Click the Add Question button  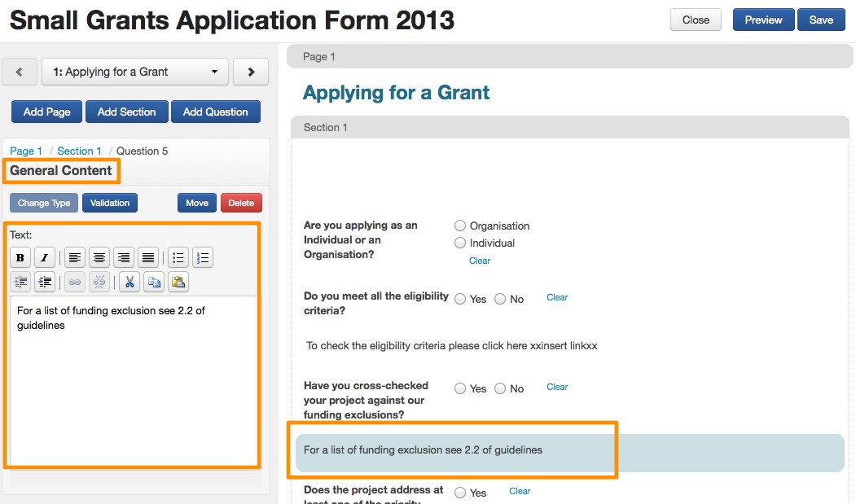tap(215, 112)
